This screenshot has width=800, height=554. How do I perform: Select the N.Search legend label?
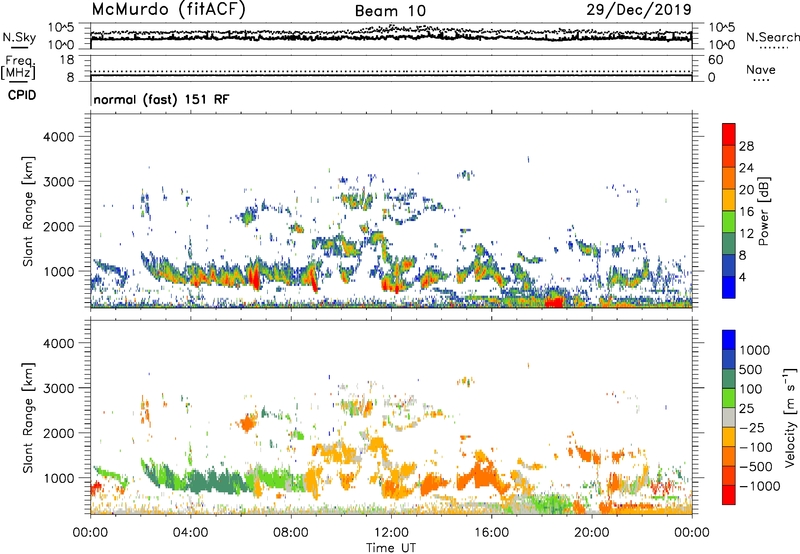772,37
